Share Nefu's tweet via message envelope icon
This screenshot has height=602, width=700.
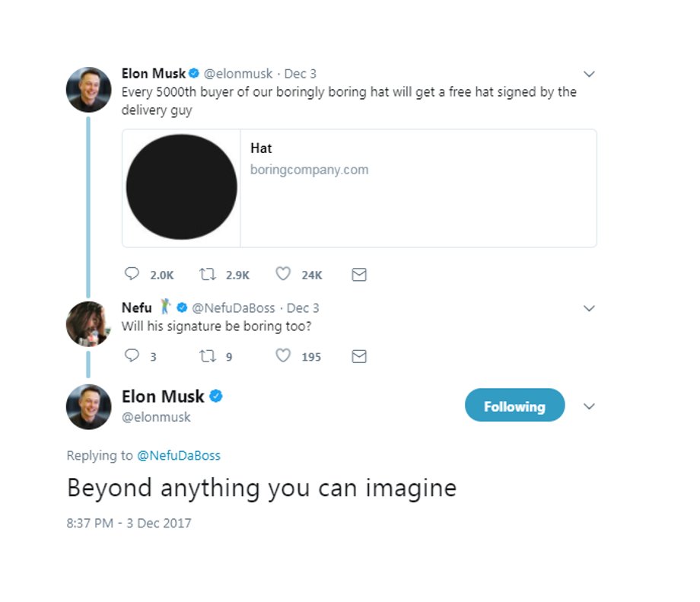[x=359, y=356]
